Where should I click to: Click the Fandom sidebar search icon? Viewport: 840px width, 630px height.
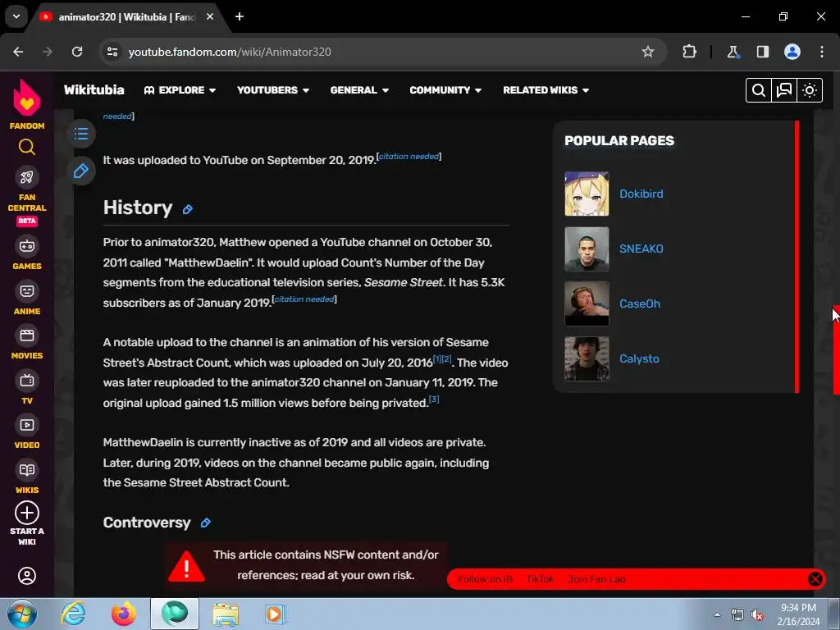[x=27, y=147]
